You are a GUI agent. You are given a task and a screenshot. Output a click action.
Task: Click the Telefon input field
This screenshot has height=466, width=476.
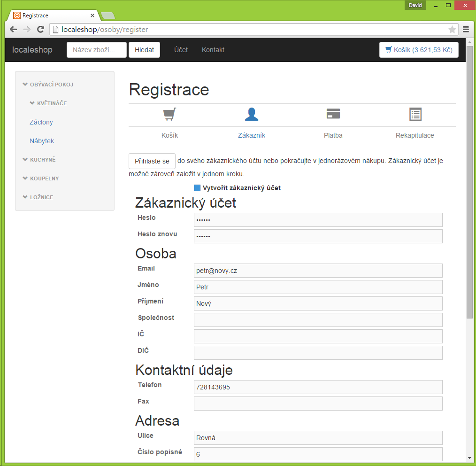318,387
